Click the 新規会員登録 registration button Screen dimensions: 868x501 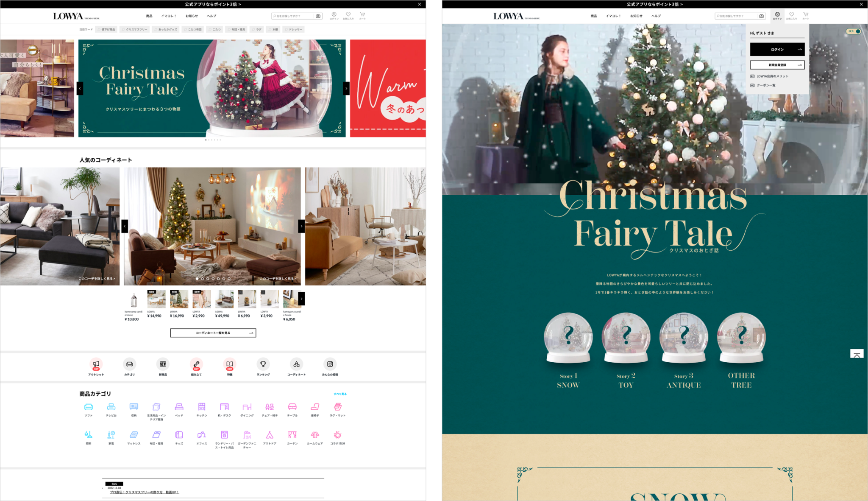(777, 64)
